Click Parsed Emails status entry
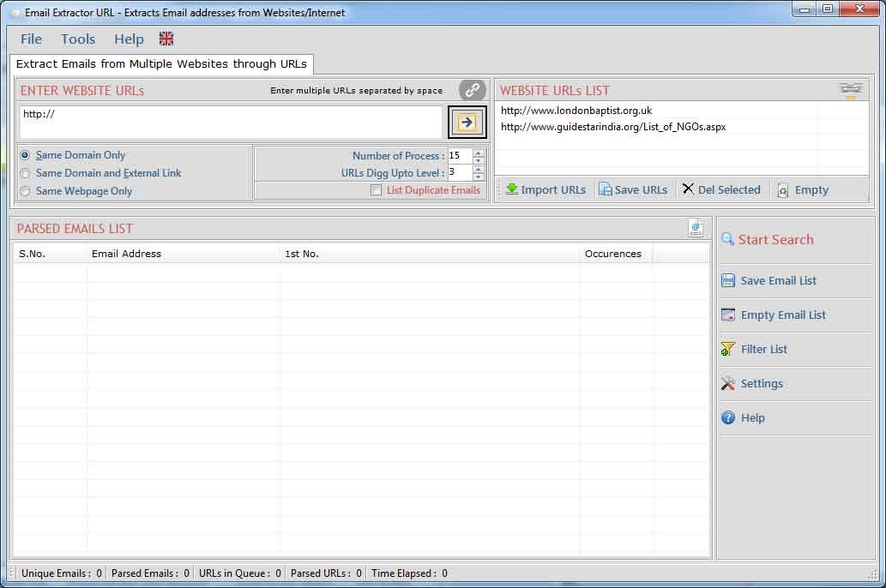This screenshot has height=588, width=886. click(x=150, y=573)
